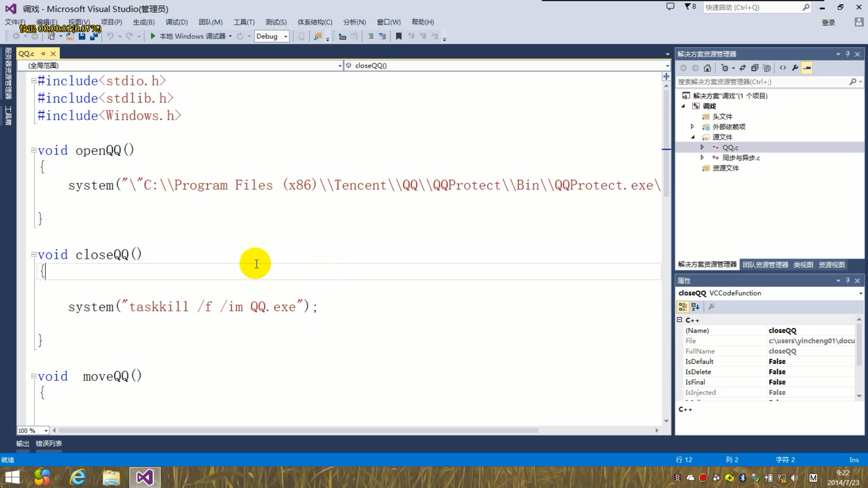Click the Save All toolbar icon

pos(94,36)
